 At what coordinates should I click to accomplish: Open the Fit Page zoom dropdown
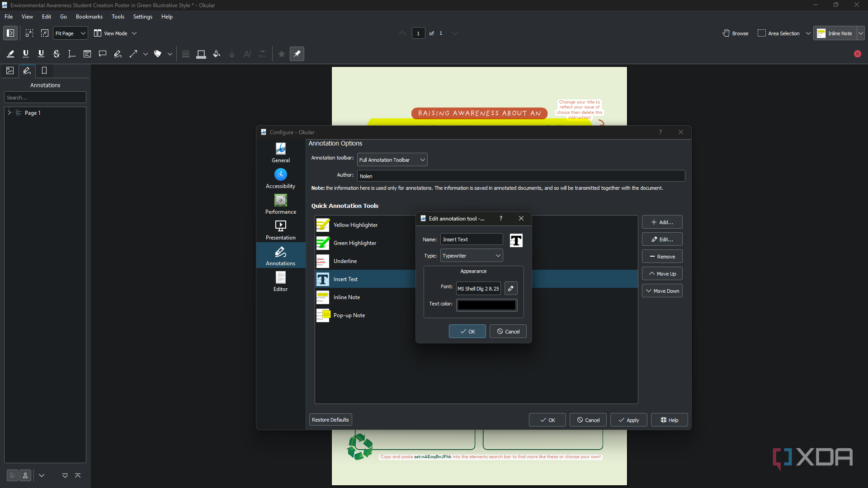click(71, 33)
